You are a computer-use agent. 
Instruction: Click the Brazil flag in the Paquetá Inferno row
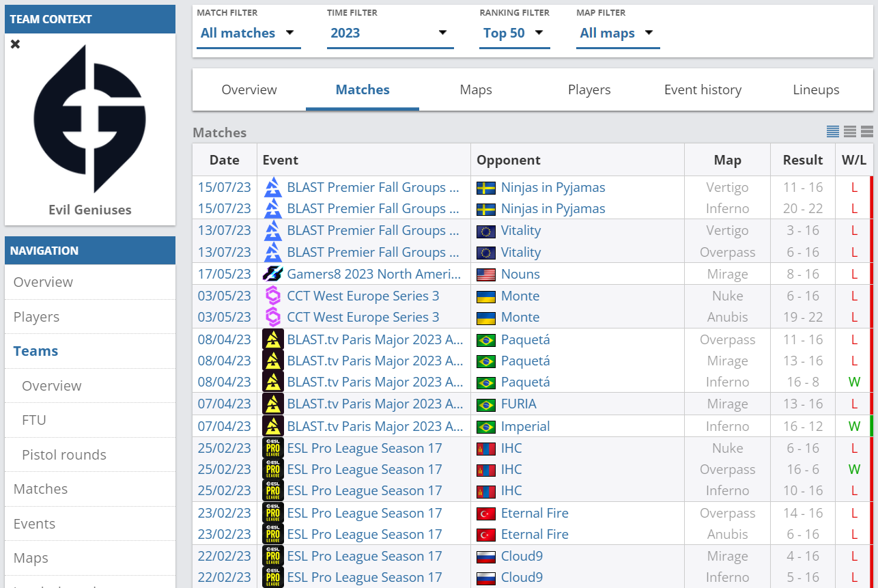click(x=486, y=382)
